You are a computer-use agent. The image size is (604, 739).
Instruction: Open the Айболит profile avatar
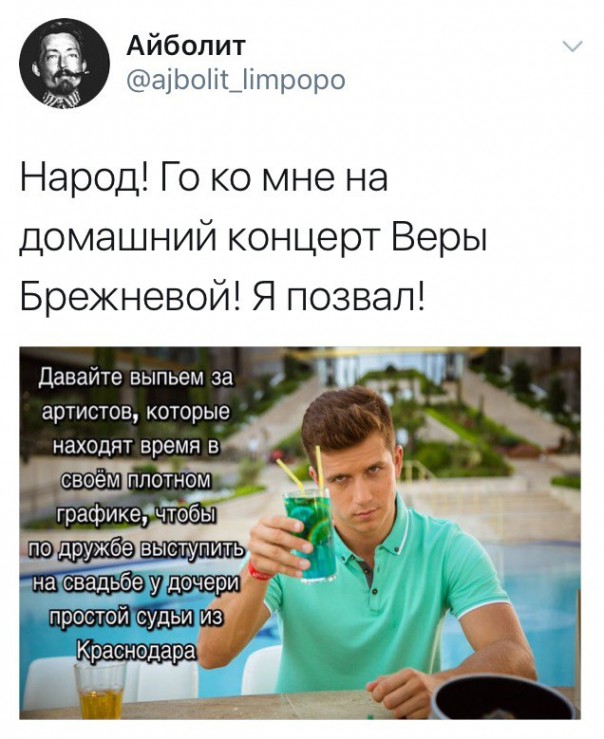click(x=64, y=63)
